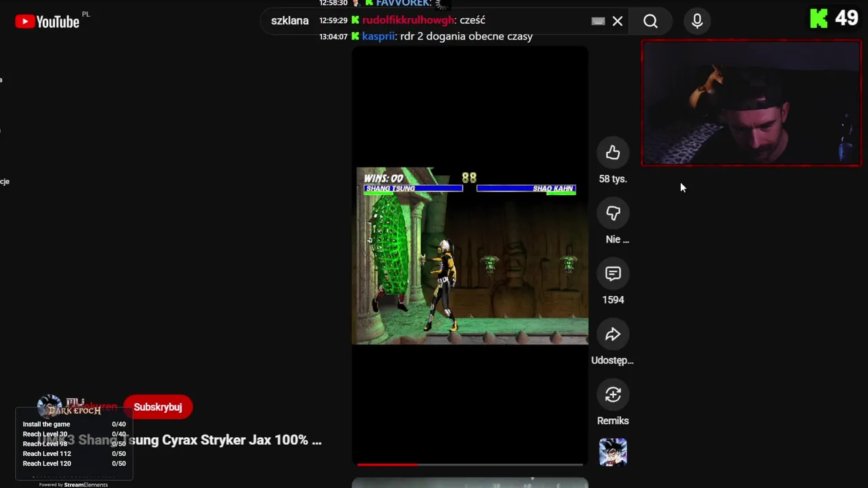Image resolution: width=868 pixels, height=488 pixels.
Task: Click chat username 'rudolfikkrulhowgh'
Action: tap(408, 20)
